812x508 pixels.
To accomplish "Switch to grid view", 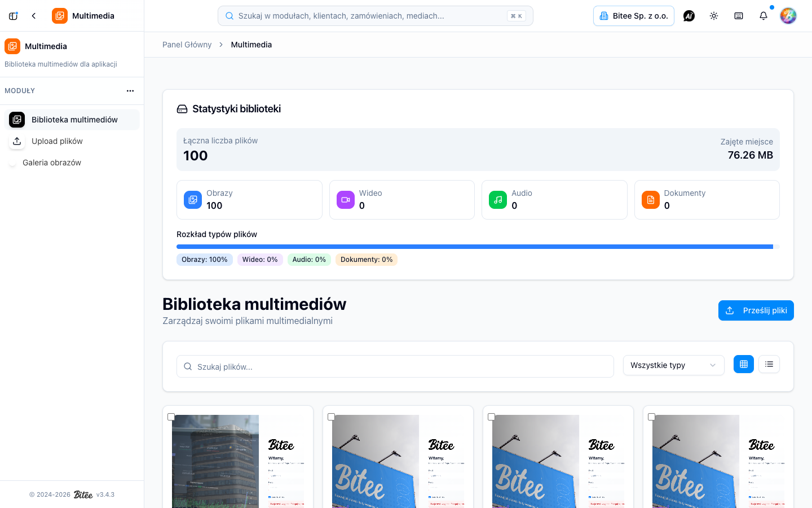I will [744, 364].
